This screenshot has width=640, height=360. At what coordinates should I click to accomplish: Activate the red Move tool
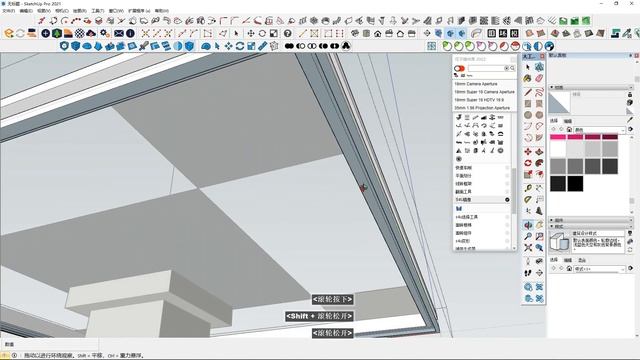(528, 152)
